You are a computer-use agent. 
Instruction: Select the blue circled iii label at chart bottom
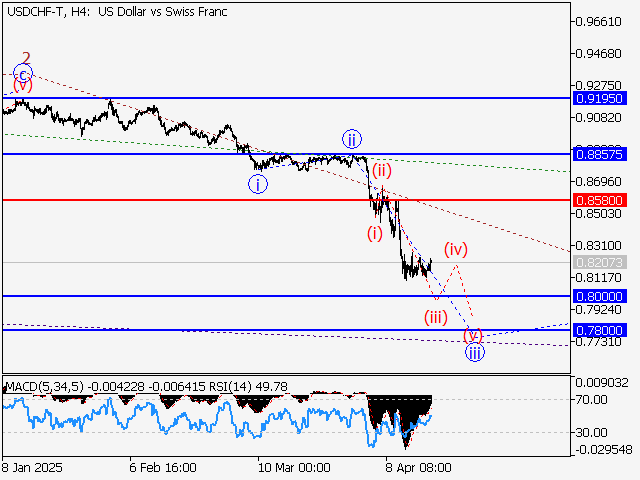click(x=475, y=351)
